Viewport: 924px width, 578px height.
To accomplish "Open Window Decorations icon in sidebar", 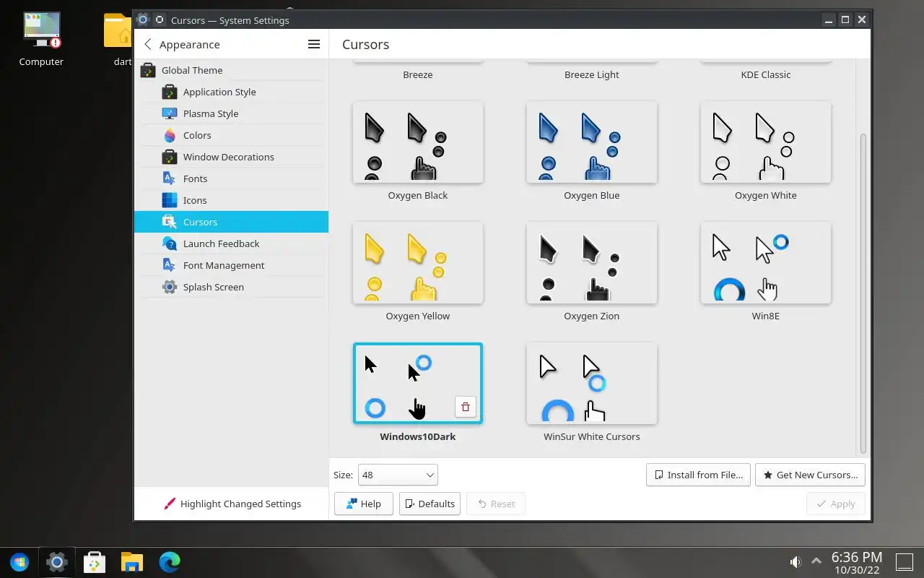I will 170,157.
